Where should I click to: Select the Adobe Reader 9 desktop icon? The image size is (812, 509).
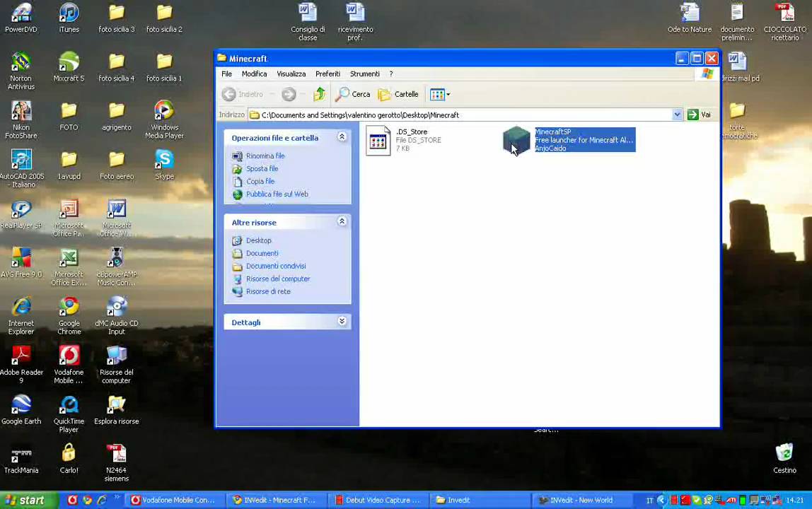[x=21, y=365]
